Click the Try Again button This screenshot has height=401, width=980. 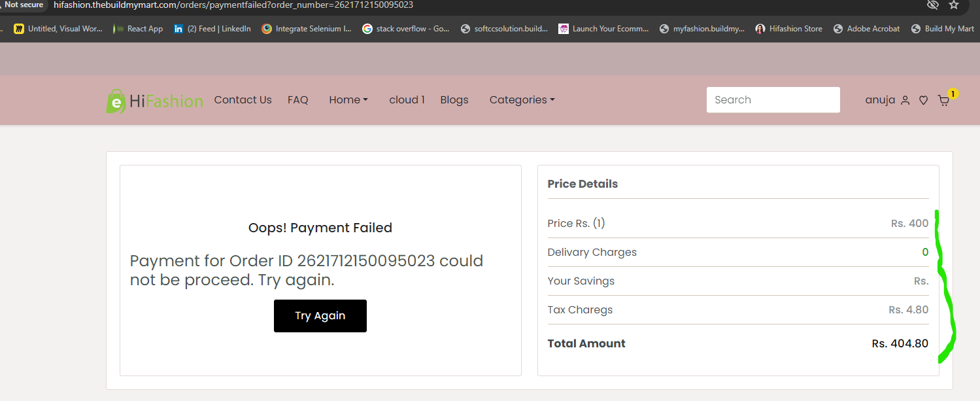tap(320, 316)
